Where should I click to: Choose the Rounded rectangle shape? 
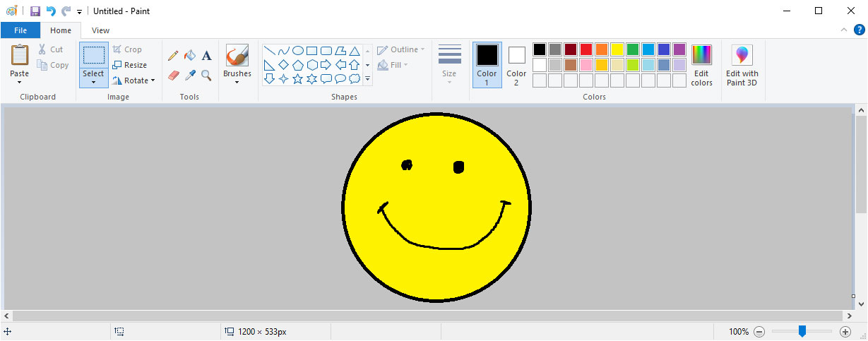click(x=326, y=51)
